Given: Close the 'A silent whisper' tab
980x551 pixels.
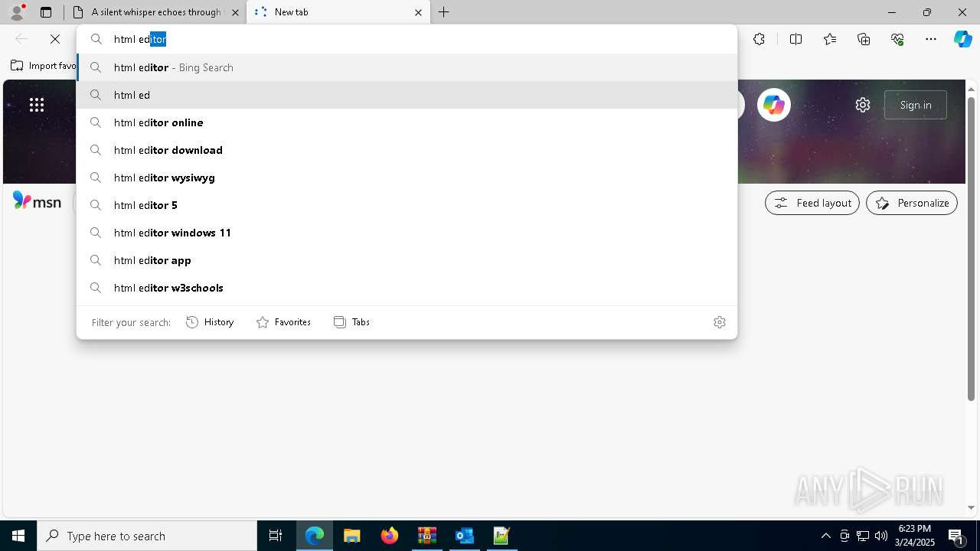Looking at the screenshot, I should coord(235,12).
